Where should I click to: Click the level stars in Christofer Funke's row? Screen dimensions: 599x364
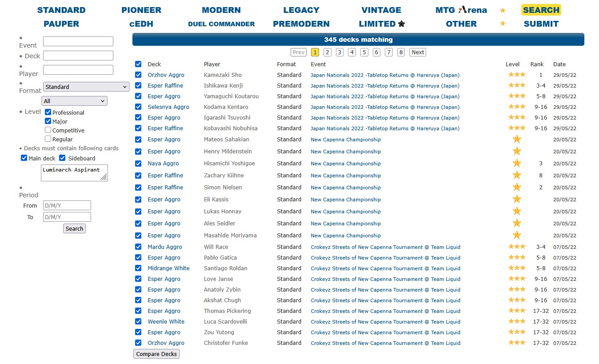(x=517, y=343)
